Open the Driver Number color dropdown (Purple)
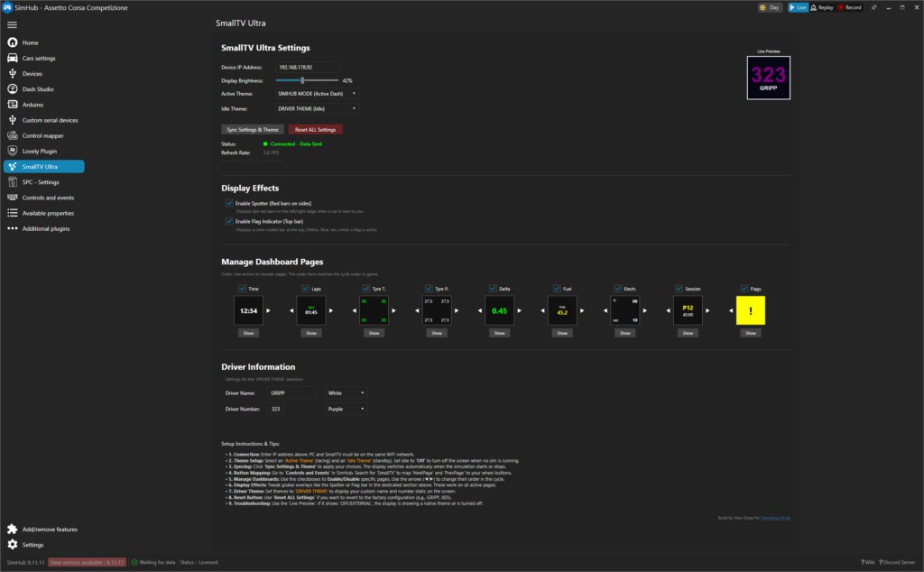Image resolution: width=924 pixels, height=572 pixels. click(x=346, y=409)
